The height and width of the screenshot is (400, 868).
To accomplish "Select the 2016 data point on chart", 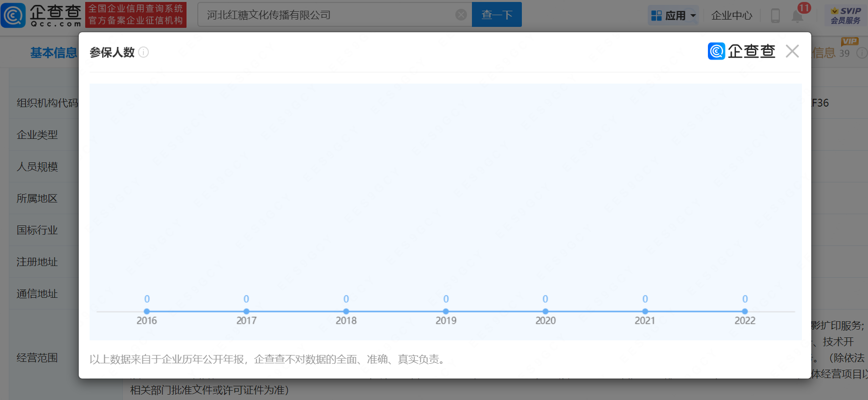I will (x=147, y=311).
